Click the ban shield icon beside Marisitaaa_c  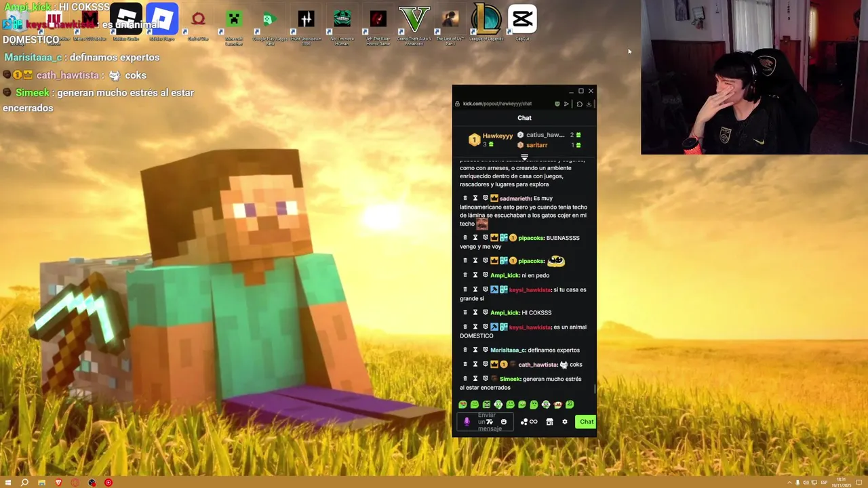(486, 350)
